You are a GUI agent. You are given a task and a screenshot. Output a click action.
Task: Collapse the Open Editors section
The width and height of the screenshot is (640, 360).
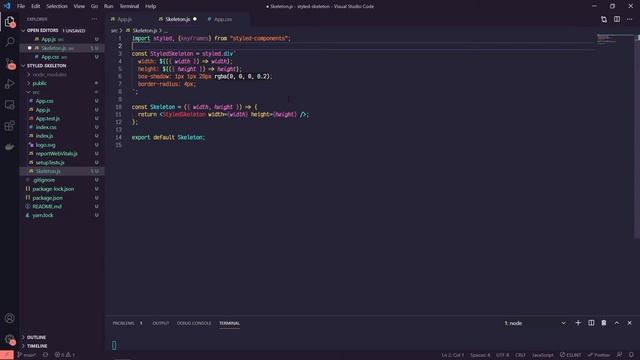[42, 31]
